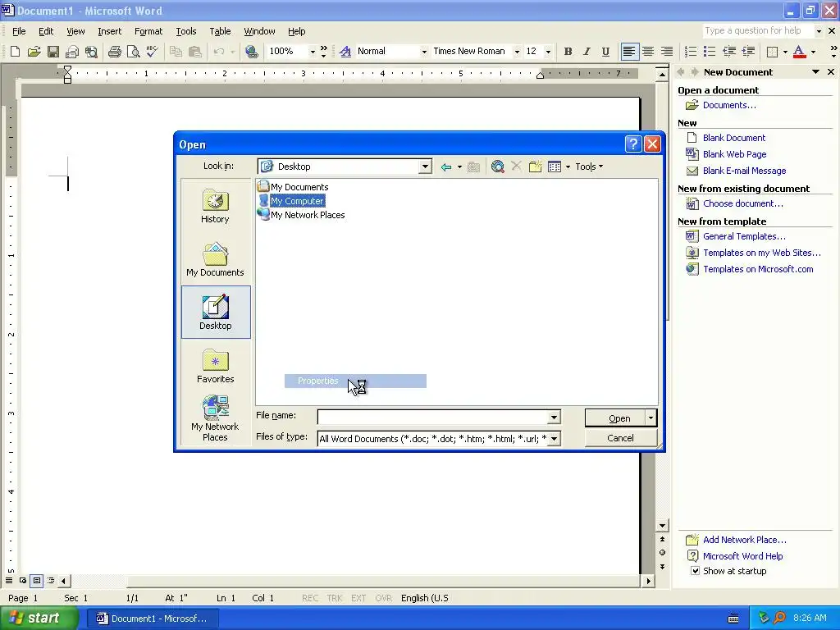This screenshot has width=840, height=630.
Task: Open the Edit menu
Action: pos(46,31)
